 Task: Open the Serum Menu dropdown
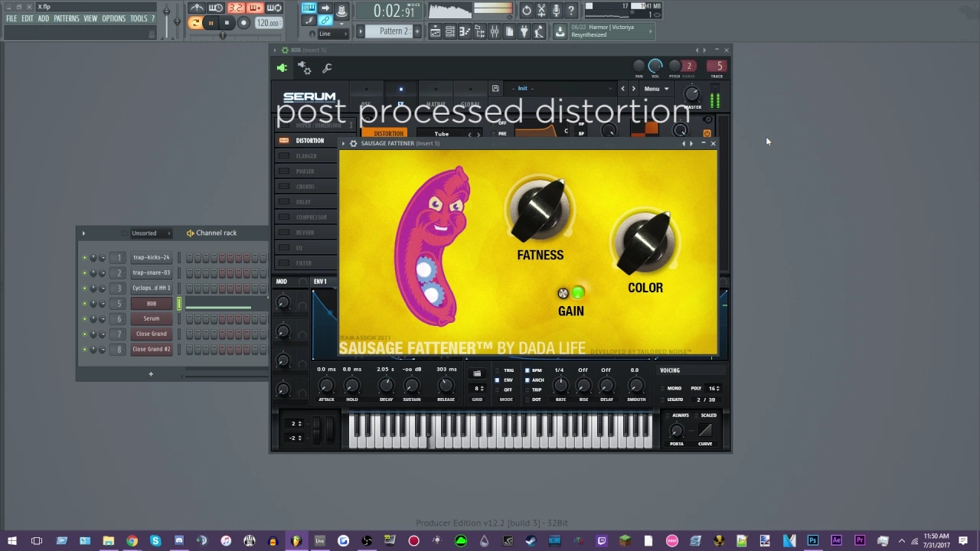click(656, 89)
